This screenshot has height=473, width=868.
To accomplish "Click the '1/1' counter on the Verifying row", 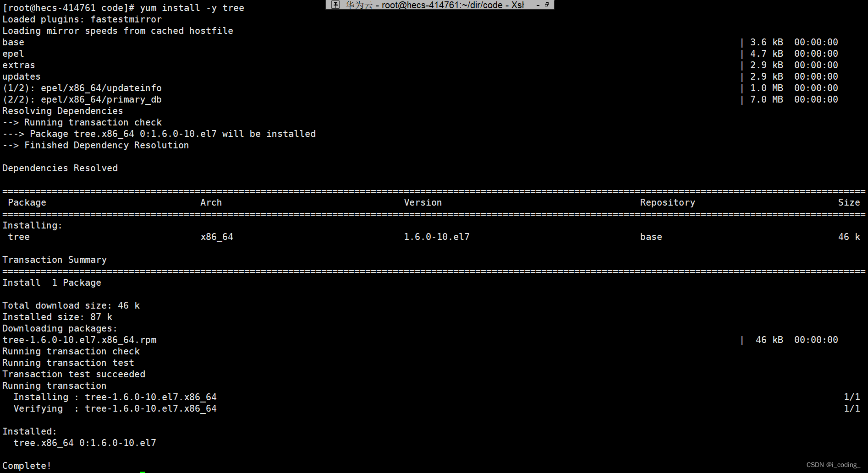I will (852, 408).
